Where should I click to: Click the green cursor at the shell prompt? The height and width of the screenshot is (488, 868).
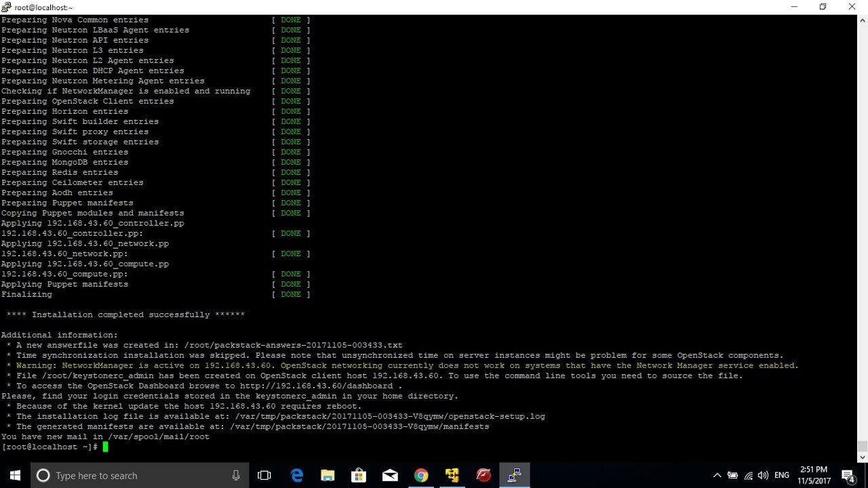tap(105, 447)
